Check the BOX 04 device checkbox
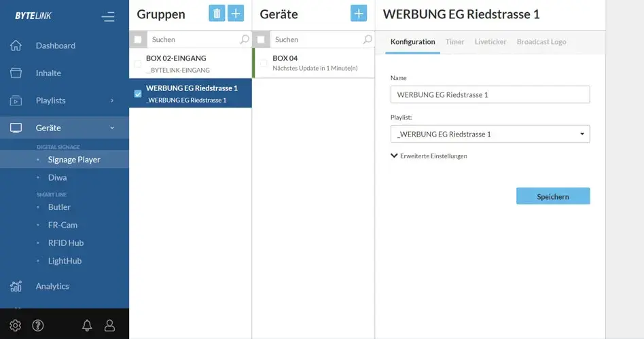This screenshot has width=644, height=339. [x=264, y=63]
